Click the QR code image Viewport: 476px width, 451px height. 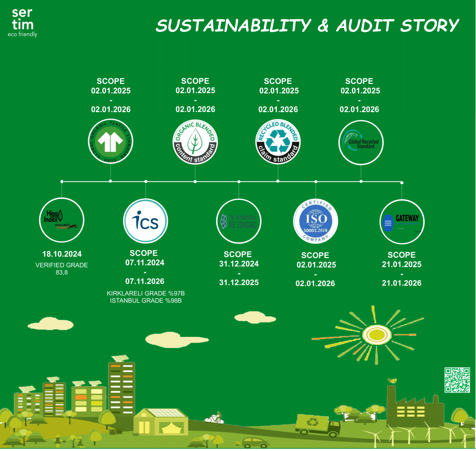tap(457, 380)
